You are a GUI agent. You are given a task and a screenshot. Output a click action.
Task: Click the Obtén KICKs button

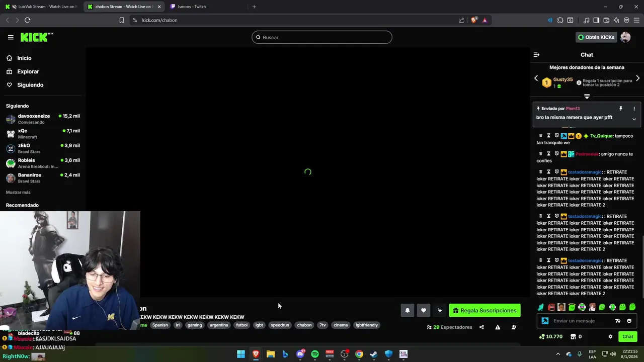click(596, 37)
